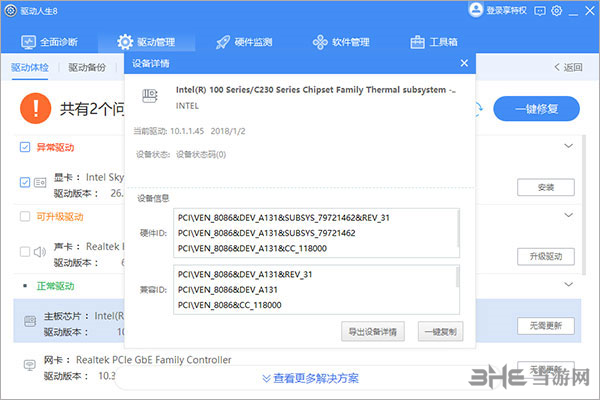Click the main driver list scrollbar

click(584, 205)
